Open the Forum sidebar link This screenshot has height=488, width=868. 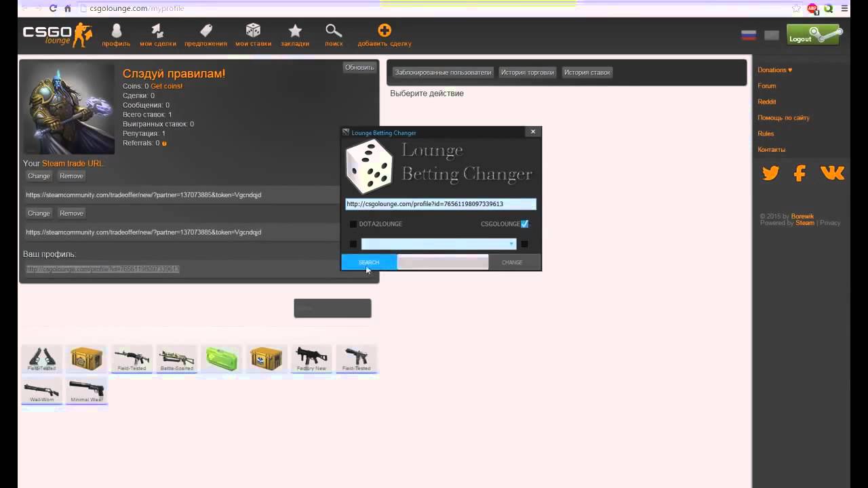pos(766,86)
